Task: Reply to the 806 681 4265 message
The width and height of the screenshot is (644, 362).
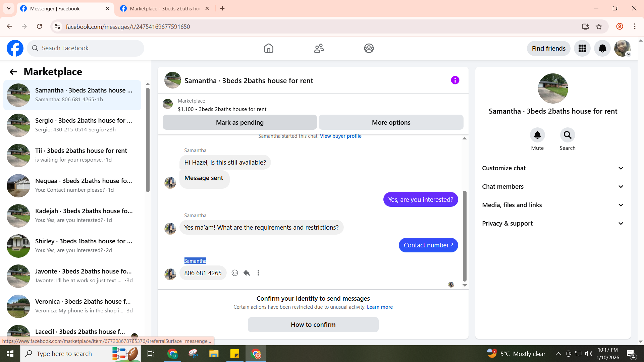Action: [x=247, y=273]
